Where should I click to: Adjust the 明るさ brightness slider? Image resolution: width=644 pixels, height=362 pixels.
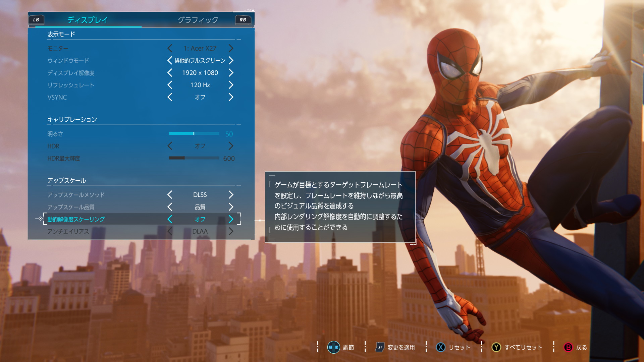[194, 133]
